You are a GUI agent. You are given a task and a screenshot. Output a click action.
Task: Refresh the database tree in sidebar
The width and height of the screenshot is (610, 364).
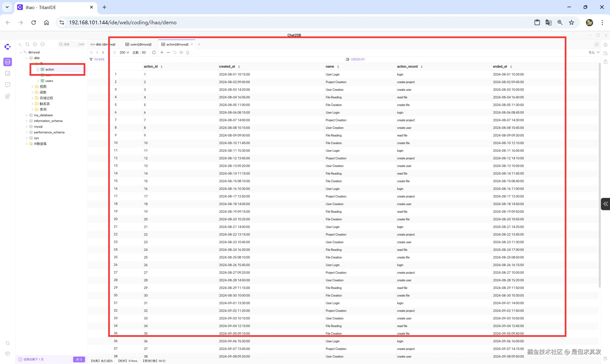click(27, 44)
